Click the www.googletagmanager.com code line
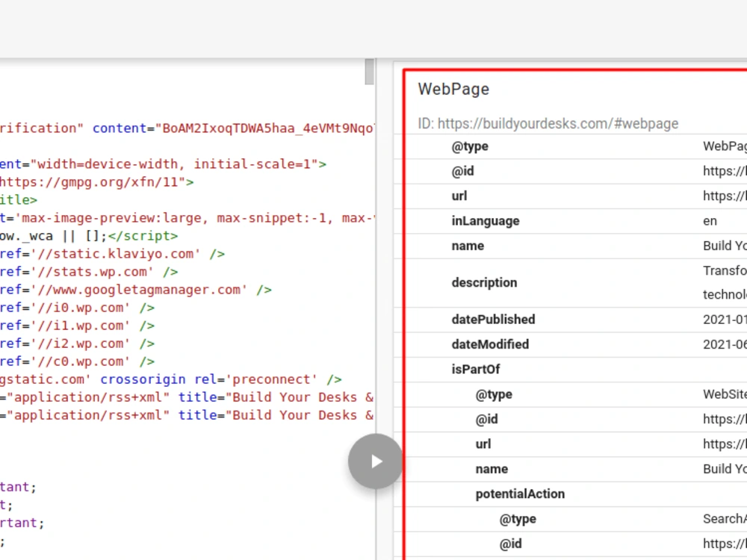747x560 pixels. [x=136, y=290]
